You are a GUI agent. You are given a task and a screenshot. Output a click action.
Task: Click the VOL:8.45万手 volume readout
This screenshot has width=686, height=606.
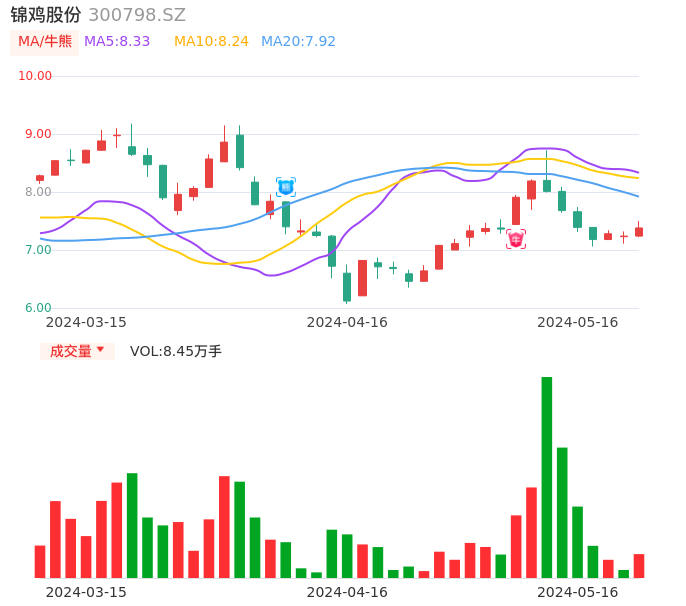(x=176, y=351)
